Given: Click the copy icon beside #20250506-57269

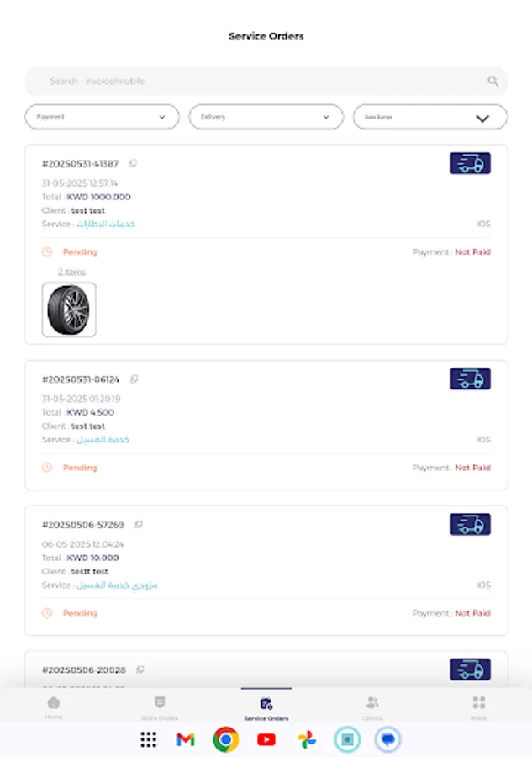Looking at the screenshot, I should click(140, 523).
